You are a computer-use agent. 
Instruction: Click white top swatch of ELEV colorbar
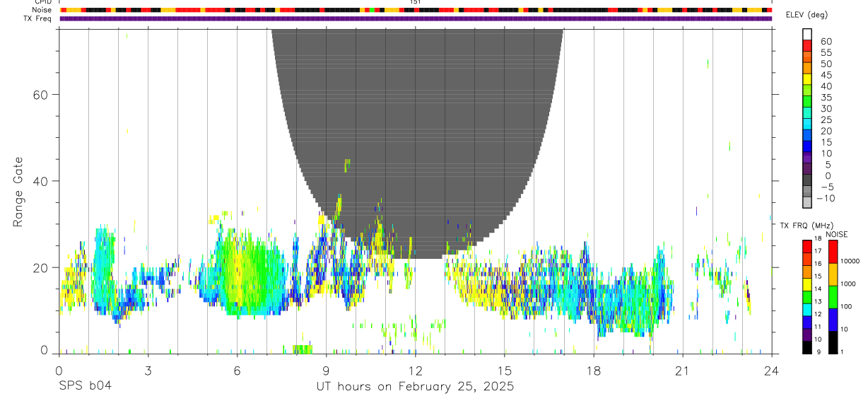pyautogui.click(x=807, y=34)
